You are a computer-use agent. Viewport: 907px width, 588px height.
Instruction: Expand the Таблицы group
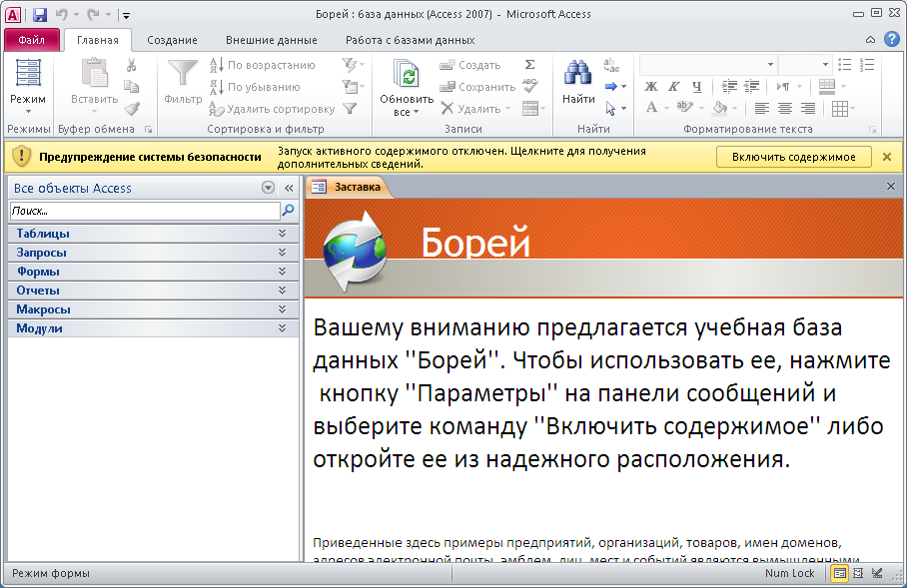pos(153,234)
